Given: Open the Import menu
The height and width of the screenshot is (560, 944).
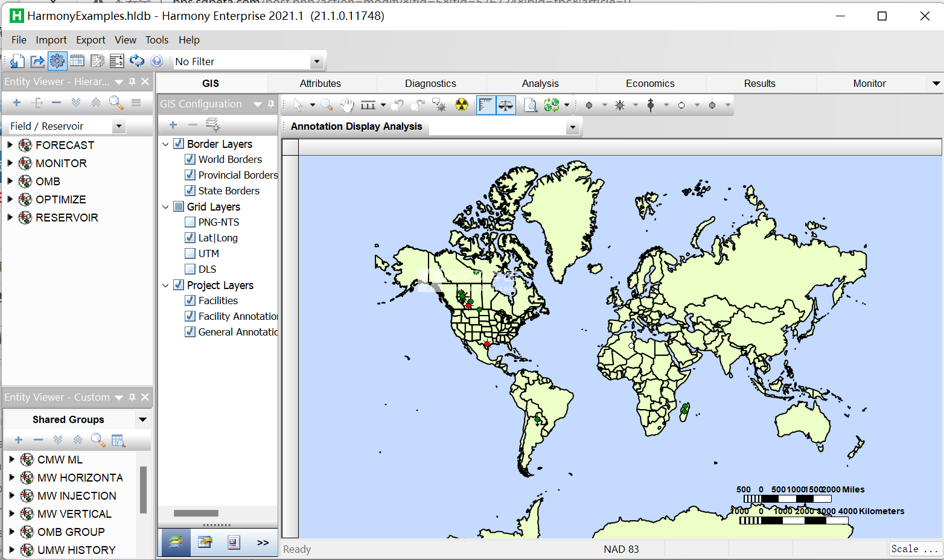Looking at the screenshot, I should pyautogui.click(x=51, y=40).
